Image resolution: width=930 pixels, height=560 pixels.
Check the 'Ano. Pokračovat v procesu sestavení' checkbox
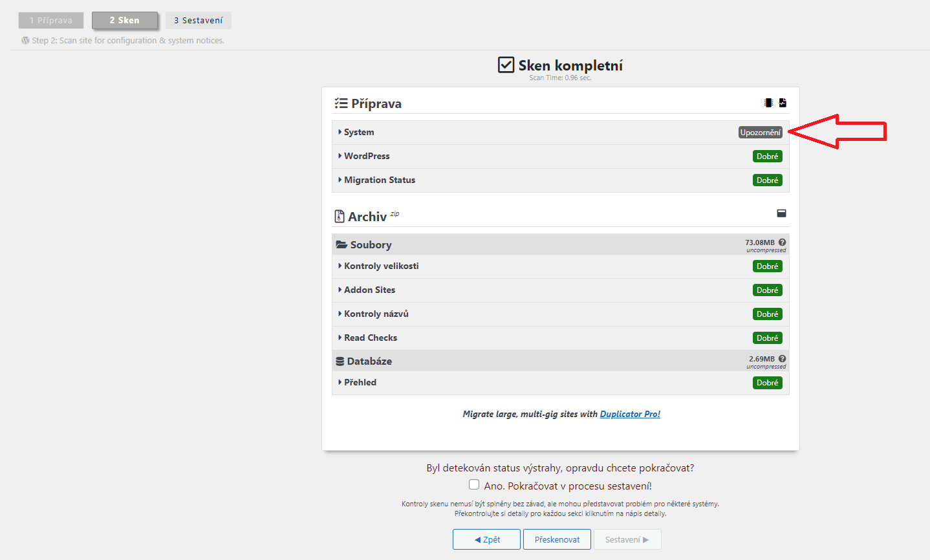pos(474,485)
